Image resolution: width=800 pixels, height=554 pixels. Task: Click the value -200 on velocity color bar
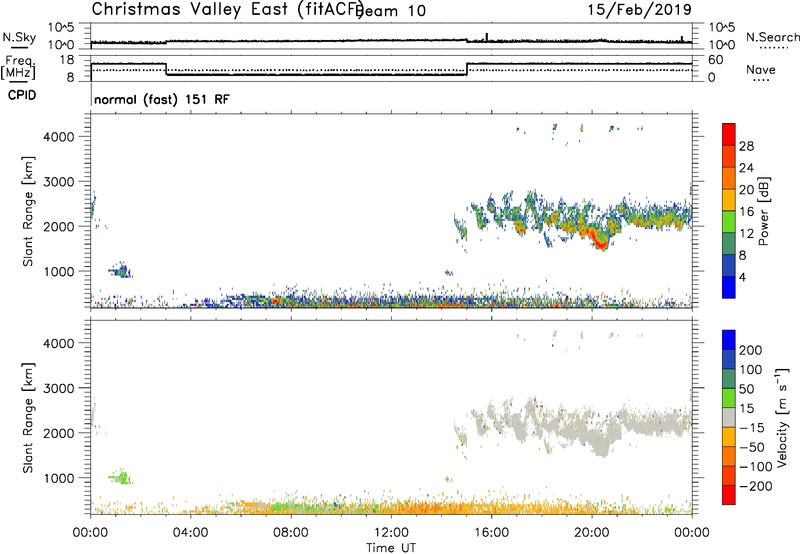tap(755, 486)
